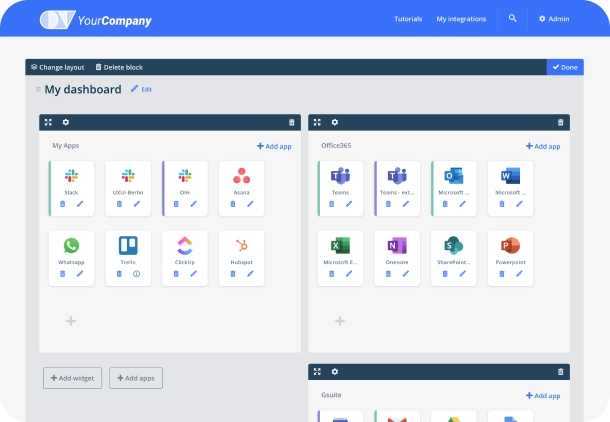Image resolution: width=610 pixels, height=422 pixels.
Task: Open the Trello app tile
Action: click(128, 258)
